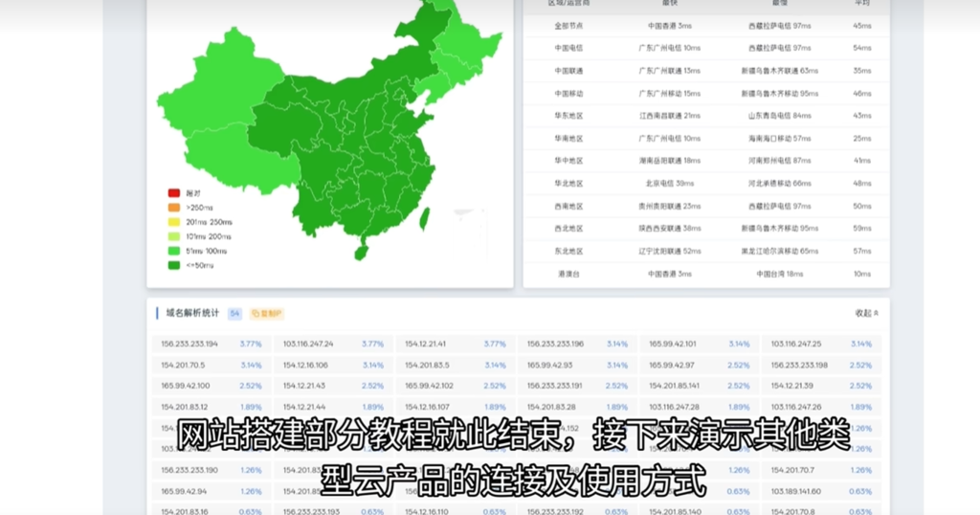This screenshot has width=980, height=515.
Task: Click IP 154.12.21.43
Action: (x=303, y=386)
